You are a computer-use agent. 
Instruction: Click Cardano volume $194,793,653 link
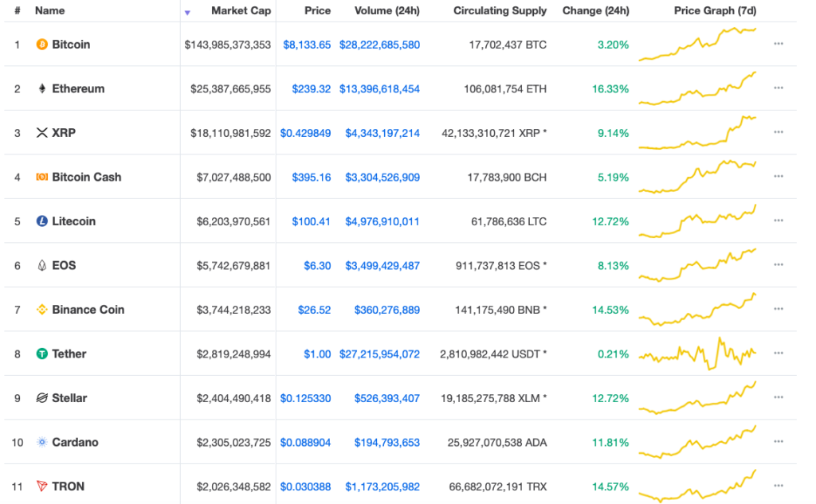coord(387,443)
